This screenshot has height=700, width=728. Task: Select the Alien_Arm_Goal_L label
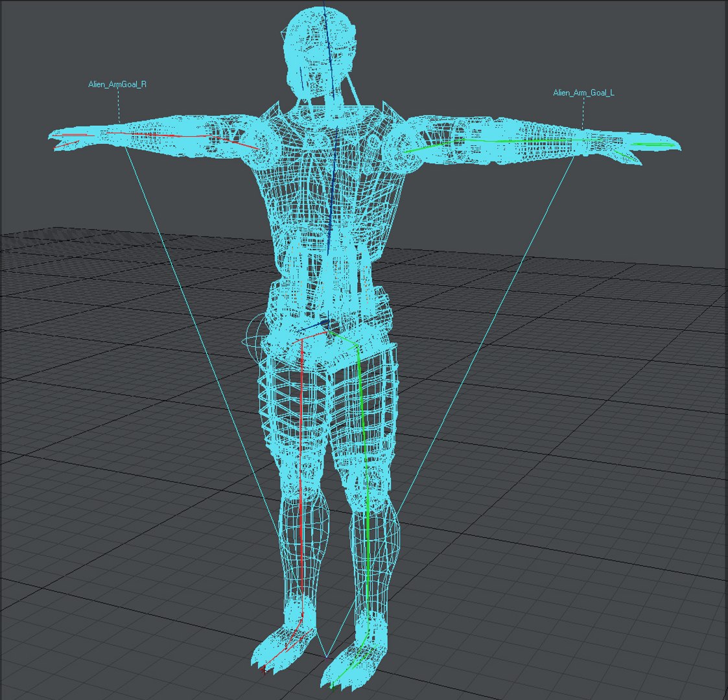tap(583, 93)
